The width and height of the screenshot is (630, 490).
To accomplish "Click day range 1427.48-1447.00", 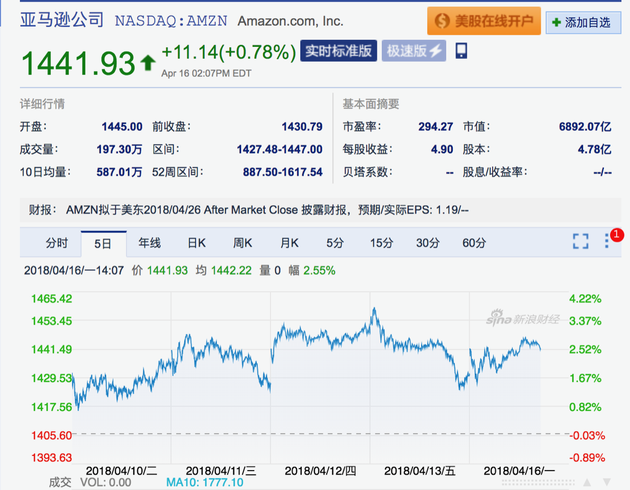I will tap(280, 149).
